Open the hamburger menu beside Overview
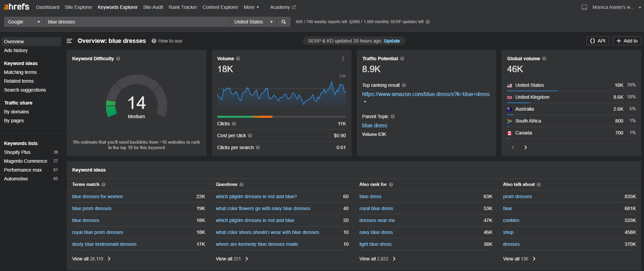The width and height of the screenshot is (644, 271). (70, 41)
